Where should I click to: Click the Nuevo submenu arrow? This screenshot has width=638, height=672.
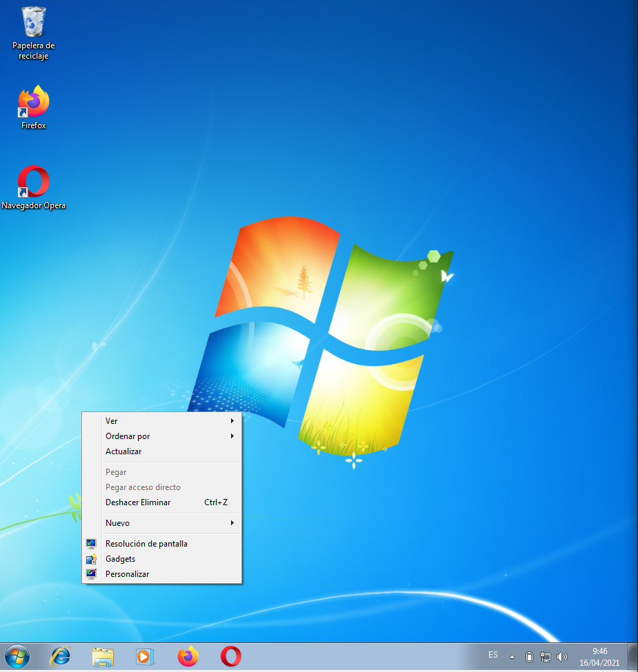[232, 523]
